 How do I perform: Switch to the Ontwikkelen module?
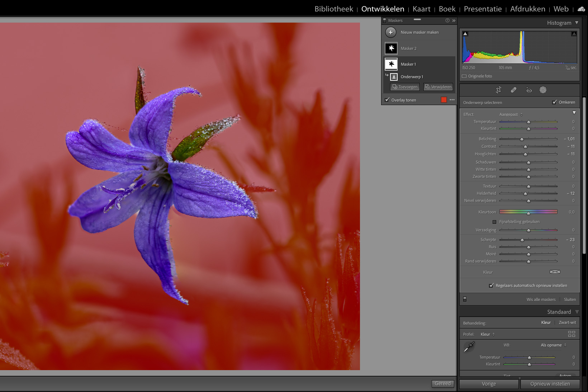point(383,9)
